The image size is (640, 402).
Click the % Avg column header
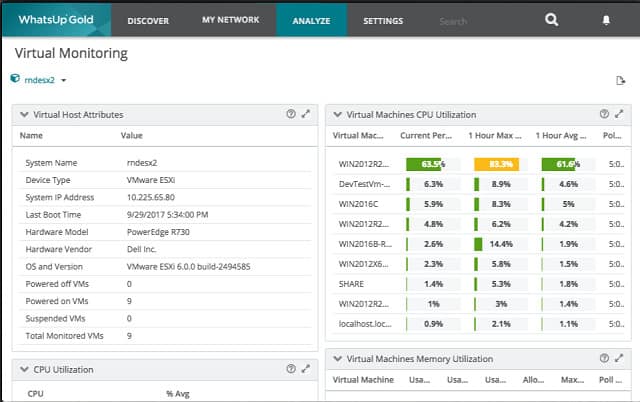tap(178, 394)
